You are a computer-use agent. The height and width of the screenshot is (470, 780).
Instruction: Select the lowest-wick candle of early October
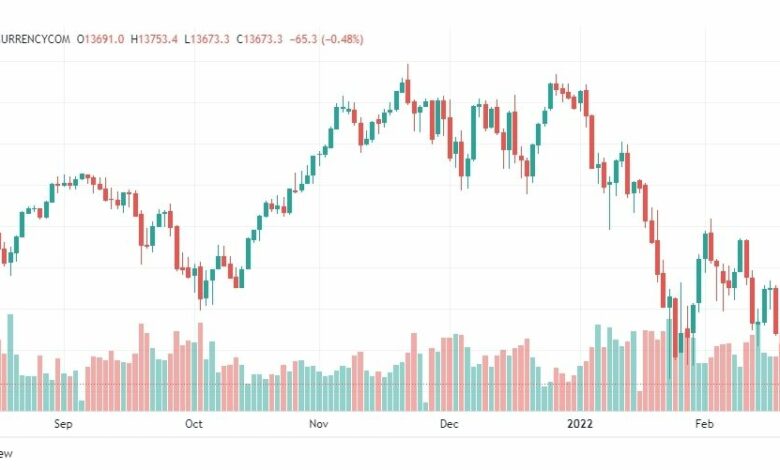200,287
